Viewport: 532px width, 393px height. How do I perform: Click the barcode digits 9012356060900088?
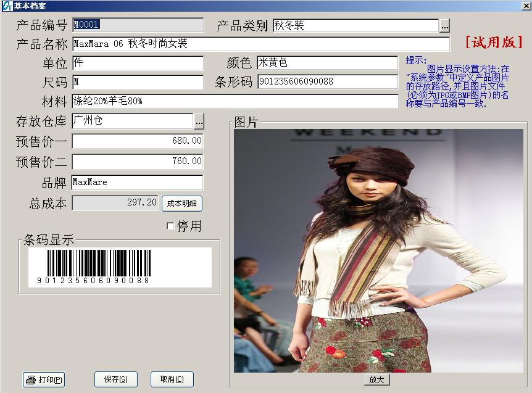(x=93, y=281)
